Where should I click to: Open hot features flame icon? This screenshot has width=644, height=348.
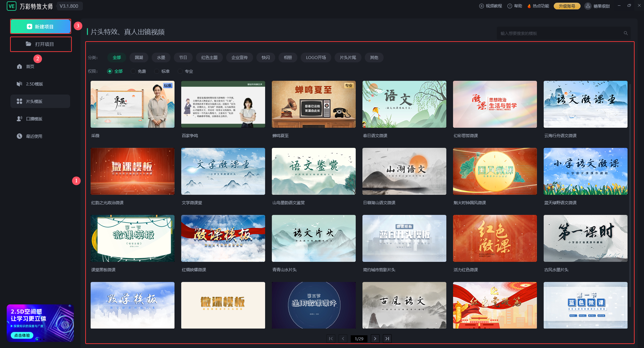[529, 6]
